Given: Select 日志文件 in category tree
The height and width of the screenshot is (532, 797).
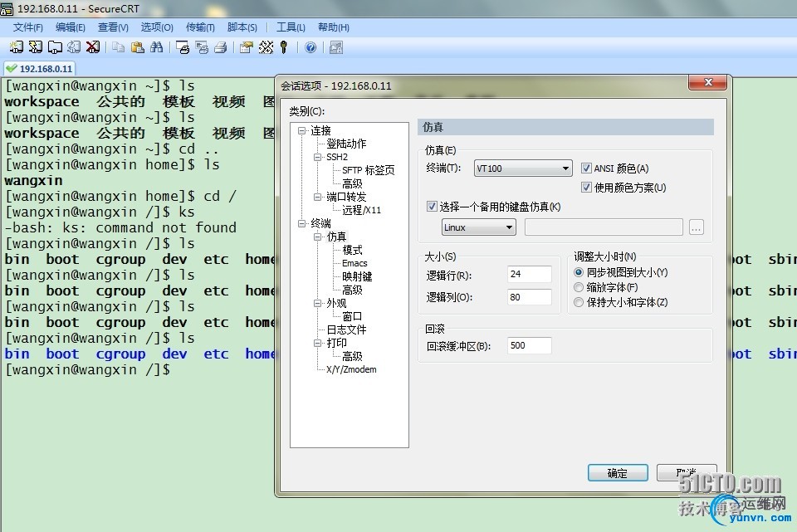Looking at the screenshot, I should click(x=346, y=329).
